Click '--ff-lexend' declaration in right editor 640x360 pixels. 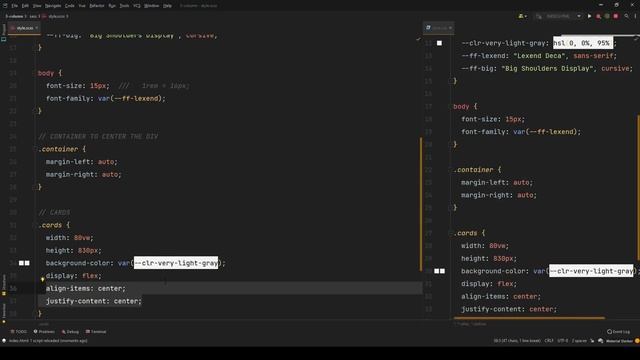539,56
